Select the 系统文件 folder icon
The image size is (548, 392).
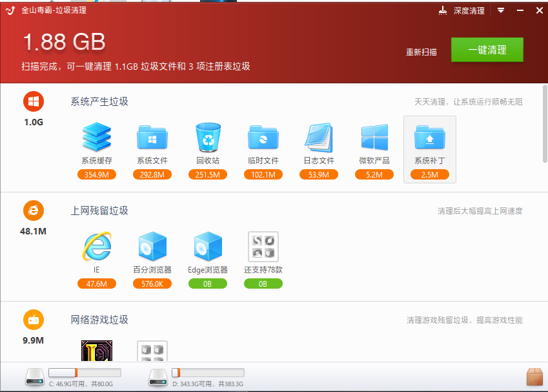coord(152,137)
